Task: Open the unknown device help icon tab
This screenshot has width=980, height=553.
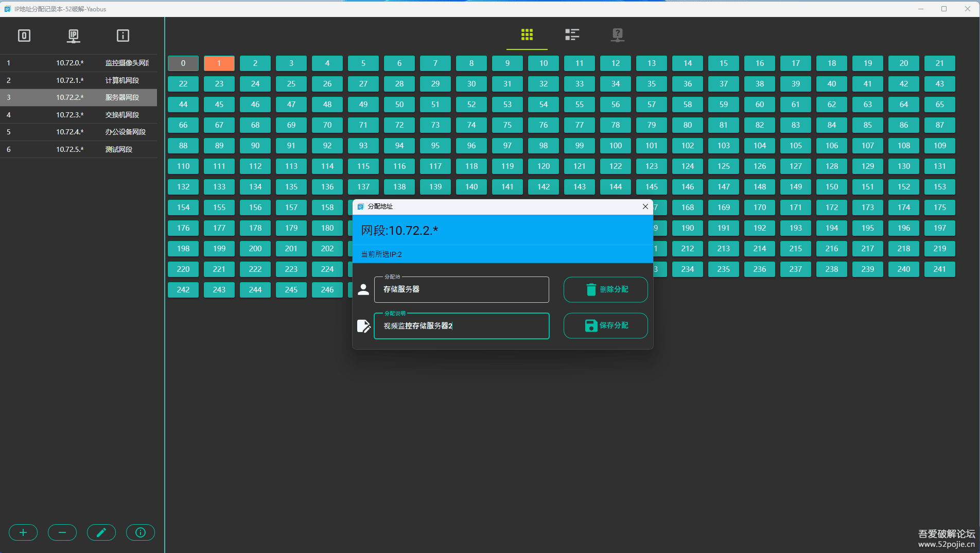Action: [617, 35]
